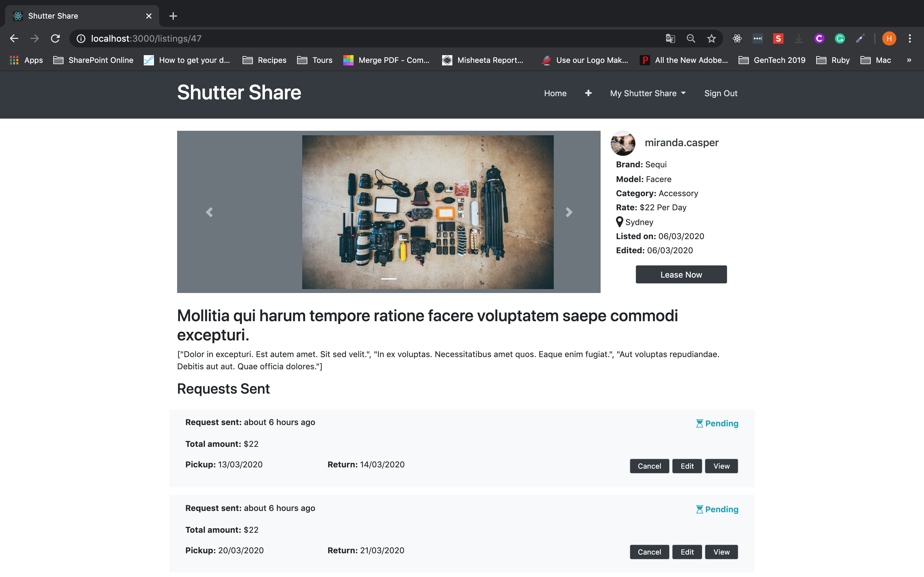Screen dimensions: 924x577
Task: Click the browser zoom magnifier icon
Action: 691,38
